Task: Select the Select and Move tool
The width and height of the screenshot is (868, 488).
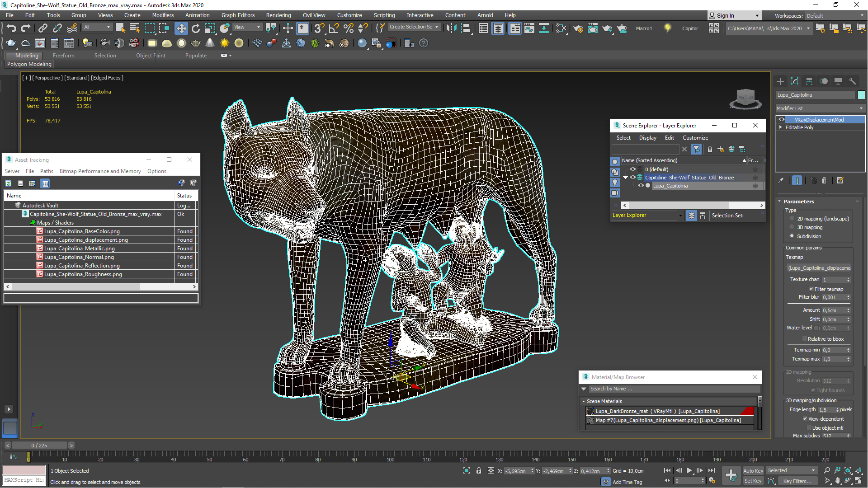Action: [x=181, y=28]
